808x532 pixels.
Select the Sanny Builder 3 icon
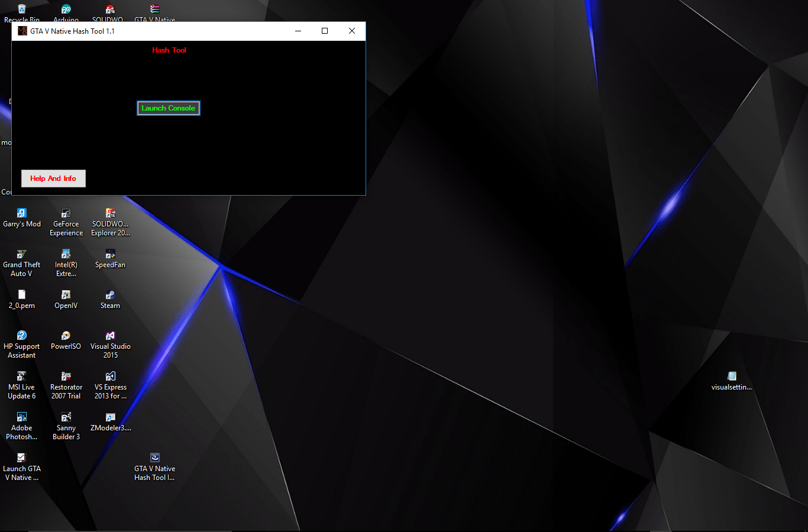click(x=66, y=426)
